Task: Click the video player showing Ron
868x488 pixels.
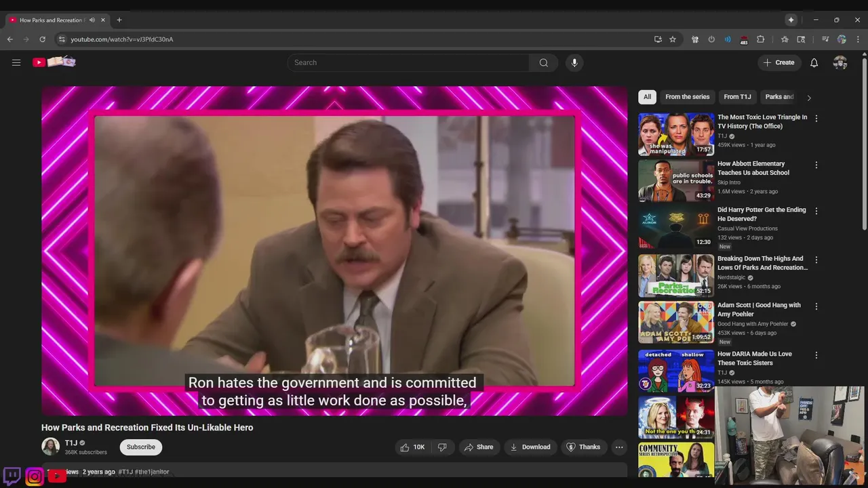Action: pyautogui.click(x=334, y=250)
